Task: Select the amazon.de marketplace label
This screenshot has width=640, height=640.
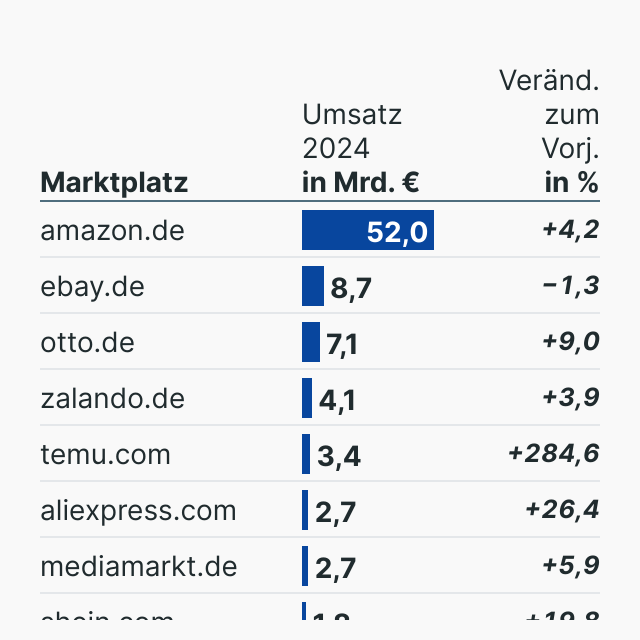Action: pos(112,231)
